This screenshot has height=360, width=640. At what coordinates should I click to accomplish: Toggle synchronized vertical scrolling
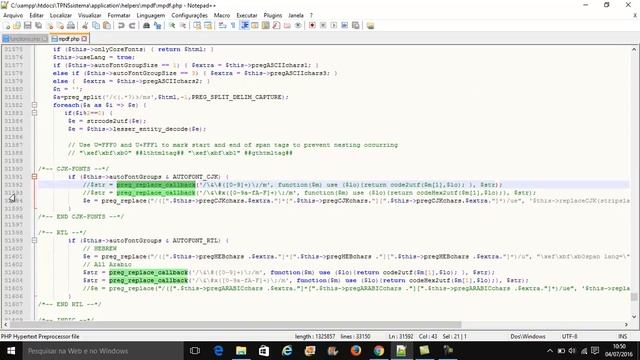[197, 26]
